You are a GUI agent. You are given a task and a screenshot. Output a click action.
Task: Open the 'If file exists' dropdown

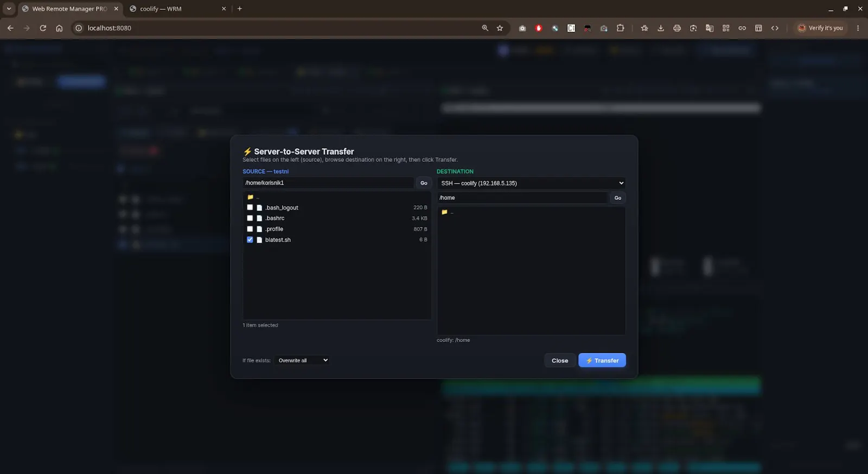pyautogui.click(x=302, y=361)
